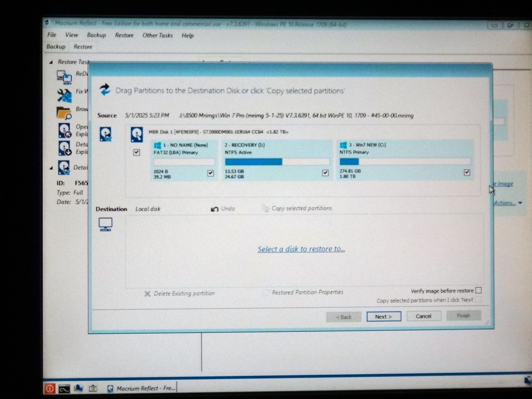Click the Local disk destination label
This screenshot has width=532, height=399.
pos(148,209)
